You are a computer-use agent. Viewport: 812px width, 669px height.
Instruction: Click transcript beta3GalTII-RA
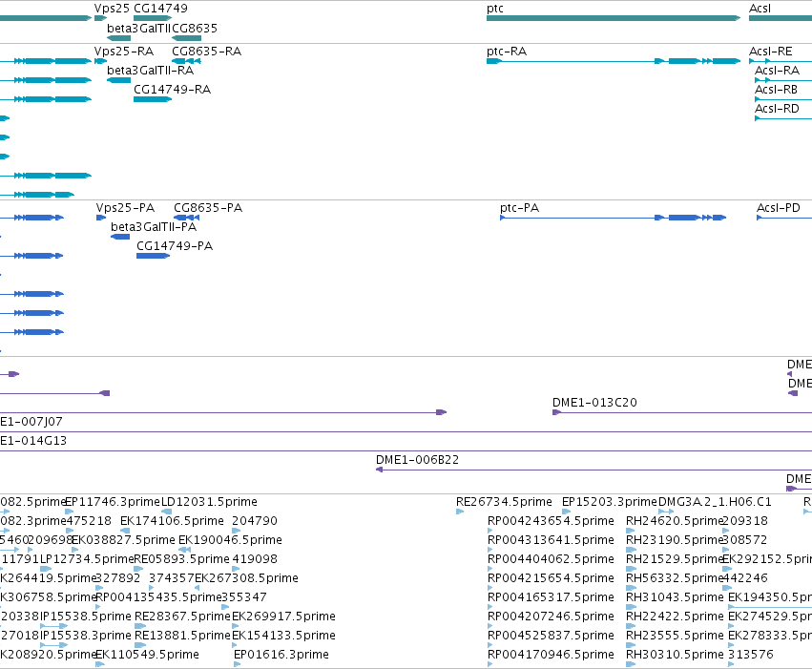(150, 71)
